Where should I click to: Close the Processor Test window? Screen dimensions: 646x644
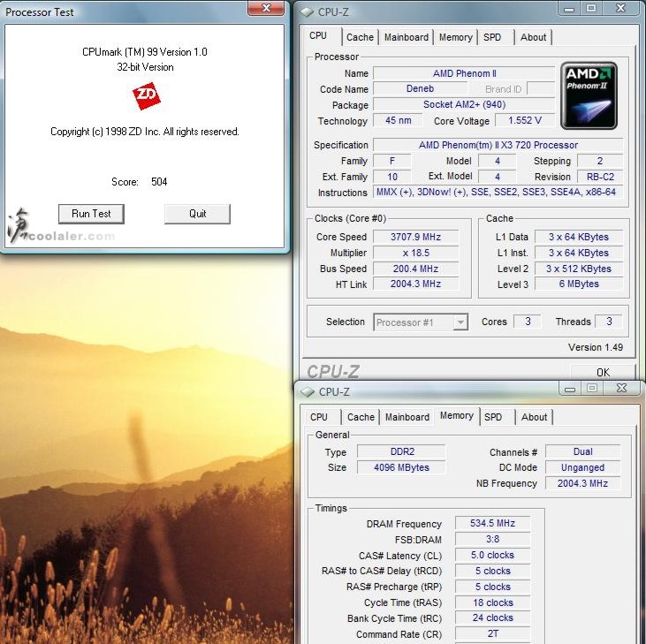[266, 8]
